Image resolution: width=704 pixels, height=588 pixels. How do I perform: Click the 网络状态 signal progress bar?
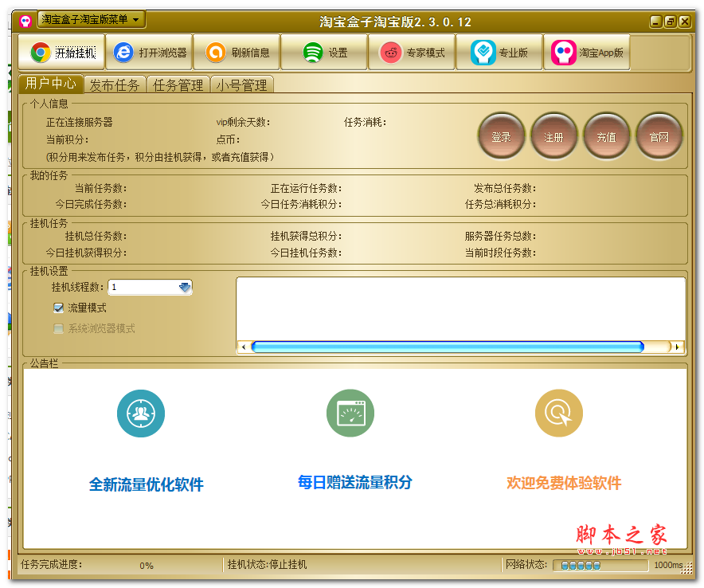[x=600, y=565]
